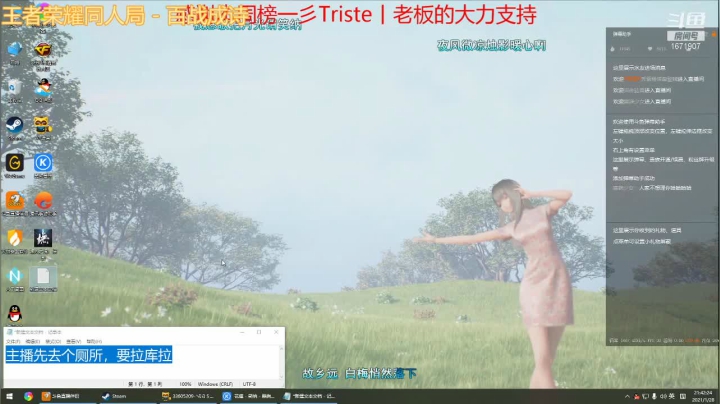Open Notepad 帮助(H) menu
720x404 pixels.
click(x=94, y=342)
